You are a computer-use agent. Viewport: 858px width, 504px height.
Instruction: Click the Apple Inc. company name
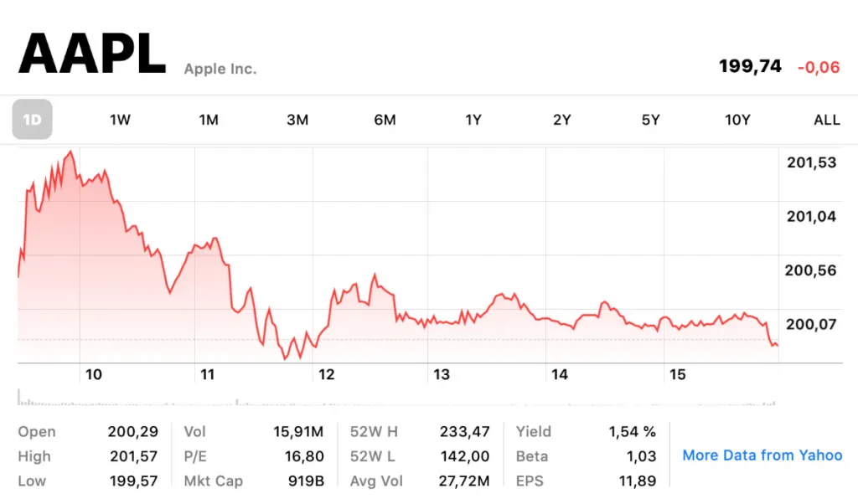pos(220,69)
